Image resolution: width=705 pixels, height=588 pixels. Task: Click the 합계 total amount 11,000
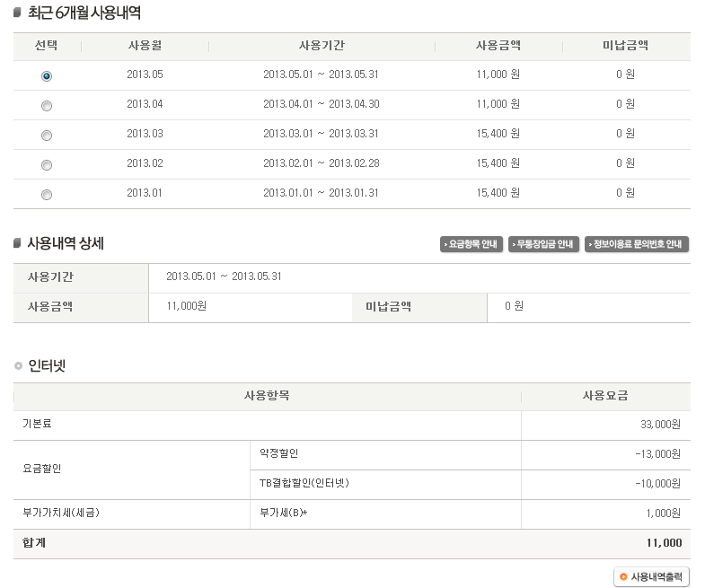[x=664, y=543]
